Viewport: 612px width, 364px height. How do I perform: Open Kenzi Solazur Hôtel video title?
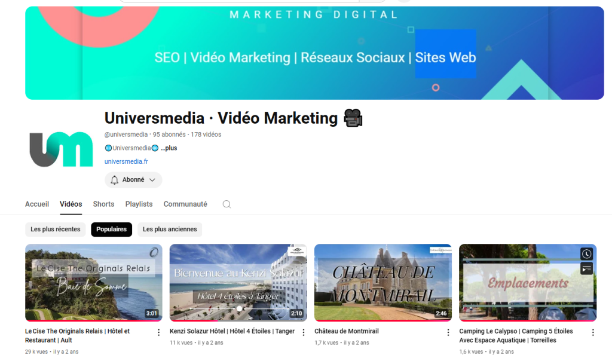(x=232, y=331)
